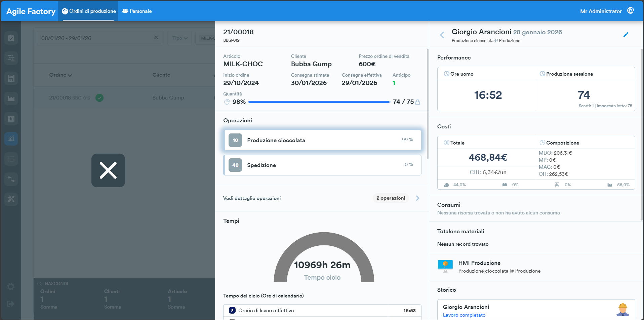Screen dimensions: 644x320
Task: Open the Ordini di produzione tab
Action: (89, 11)
